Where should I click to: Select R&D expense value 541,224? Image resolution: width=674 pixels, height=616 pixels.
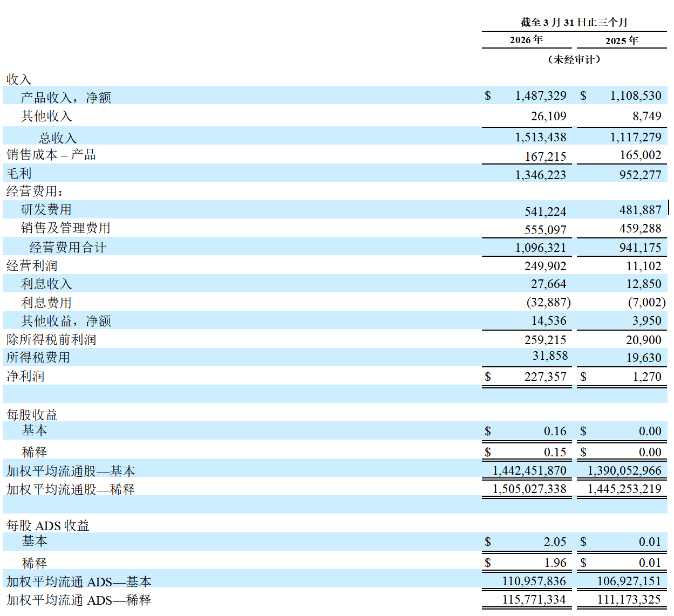(546, 212)
